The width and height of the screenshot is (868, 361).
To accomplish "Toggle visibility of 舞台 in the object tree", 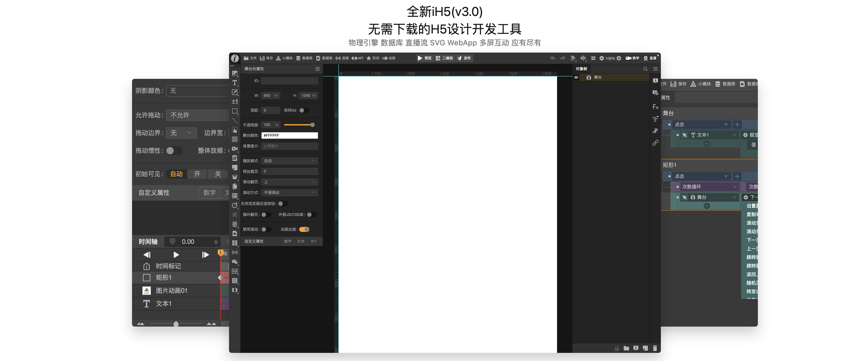I will 576,77.
